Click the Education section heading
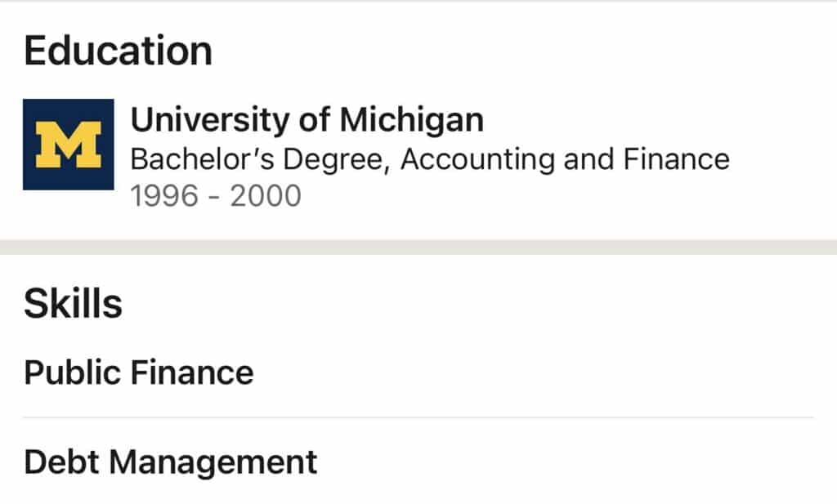Screen dimensions: 837x504 (118, 51)
